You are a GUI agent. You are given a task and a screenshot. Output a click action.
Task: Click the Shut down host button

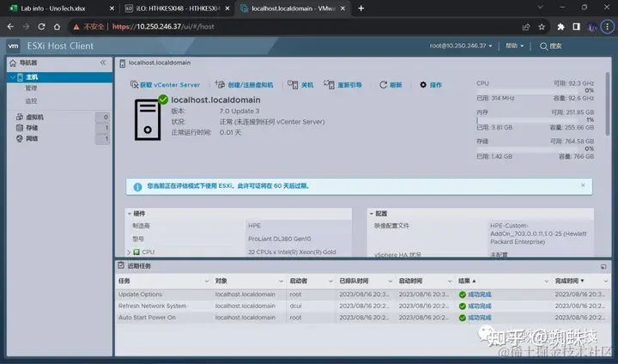(300, 85)
